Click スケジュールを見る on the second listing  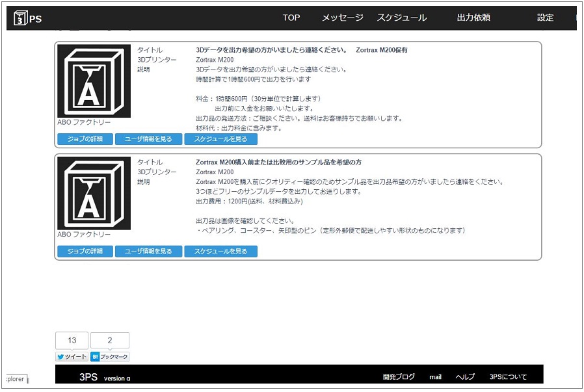pos(220,251)
